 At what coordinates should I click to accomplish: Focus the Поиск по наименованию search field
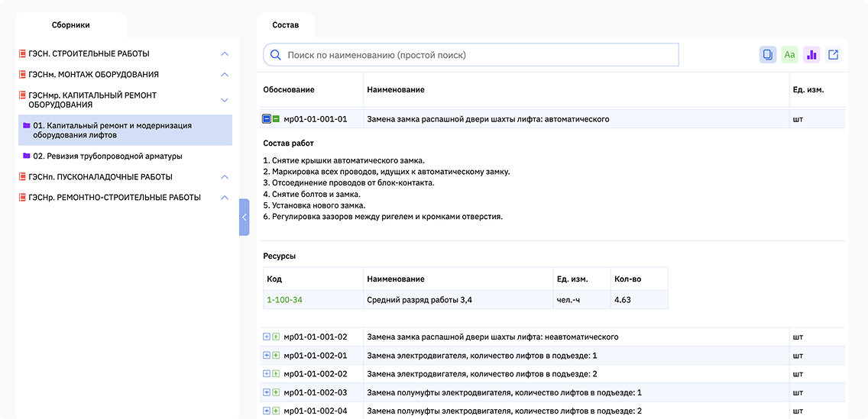pos(471,55)
